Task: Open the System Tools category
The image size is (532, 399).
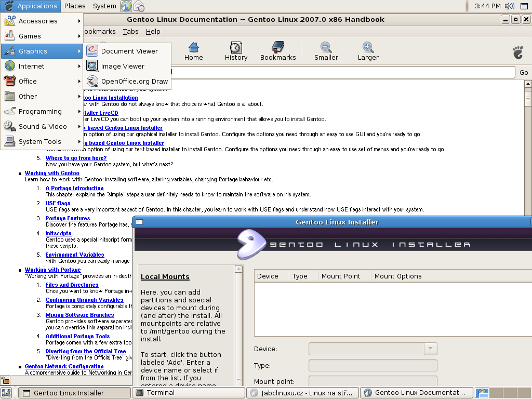Action: click(x=42, y=141)
